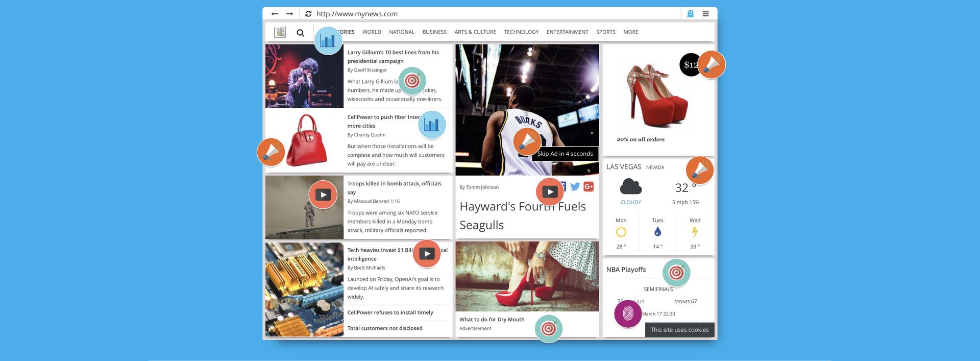980x361 pixels.
Task: Click the concert singer thumbnail
Action: pos(304,76)
